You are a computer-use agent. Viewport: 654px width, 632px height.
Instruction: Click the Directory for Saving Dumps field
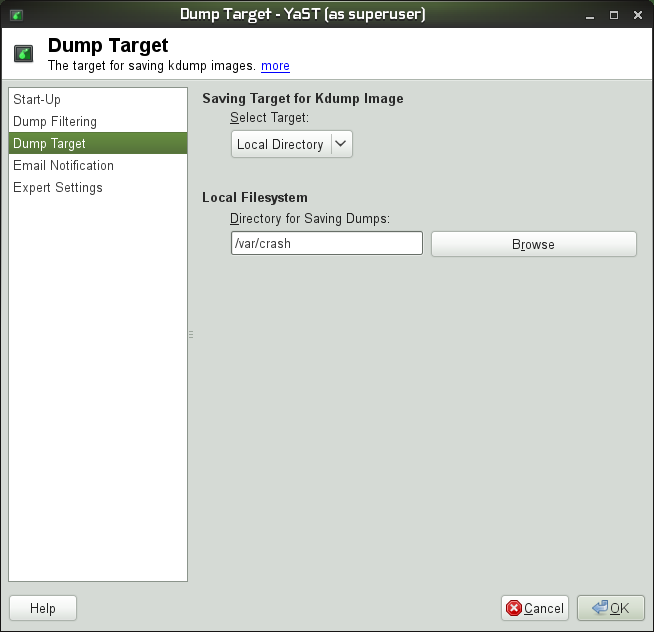coord(327,243)
